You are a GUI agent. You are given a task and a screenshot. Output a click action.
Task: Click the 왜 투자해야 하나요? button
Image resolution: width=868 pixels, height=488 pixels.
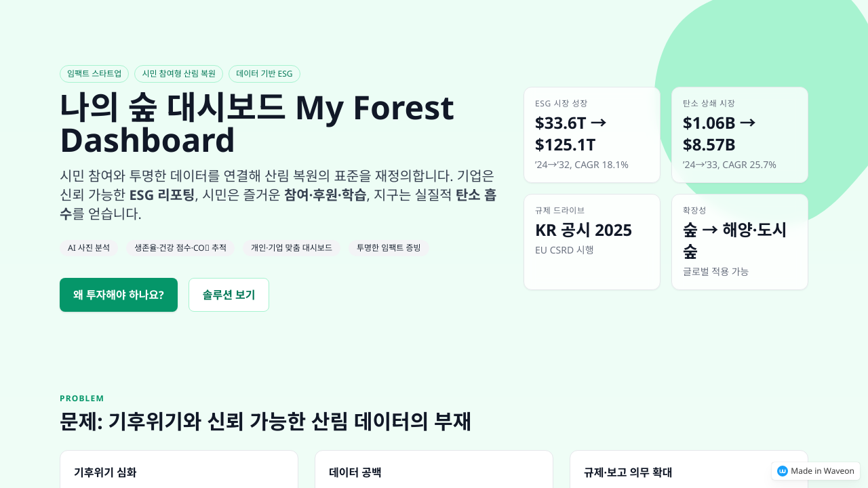(x=119, y=295)
